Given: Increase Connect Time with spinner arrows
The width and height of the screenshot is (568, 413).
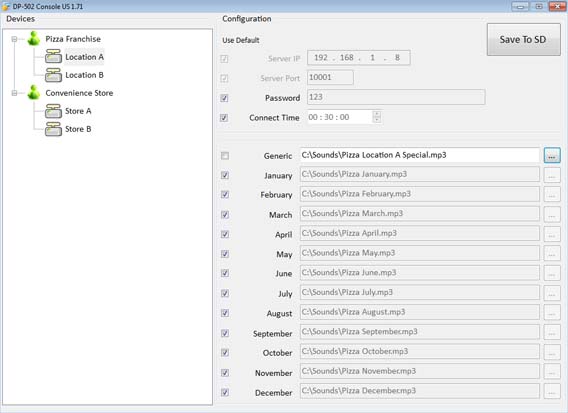Looking at the screenshot, I should point(377,114).
